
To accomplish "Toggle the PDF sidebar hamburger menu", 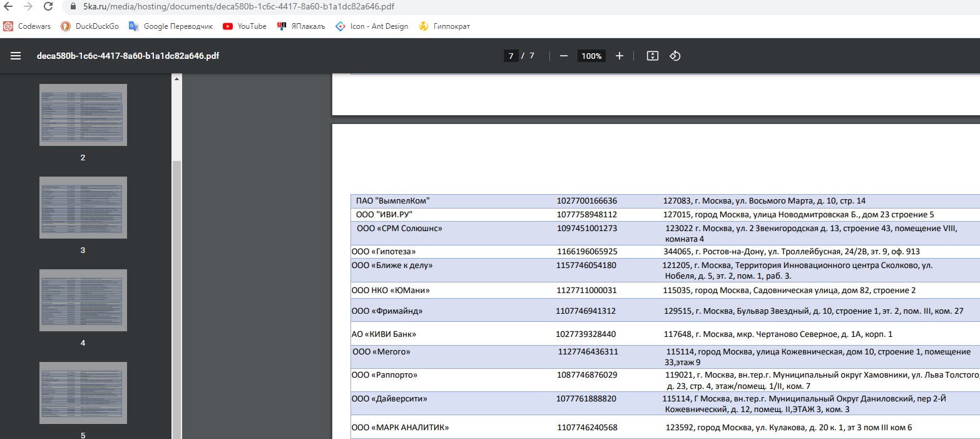I will (16, 56).
